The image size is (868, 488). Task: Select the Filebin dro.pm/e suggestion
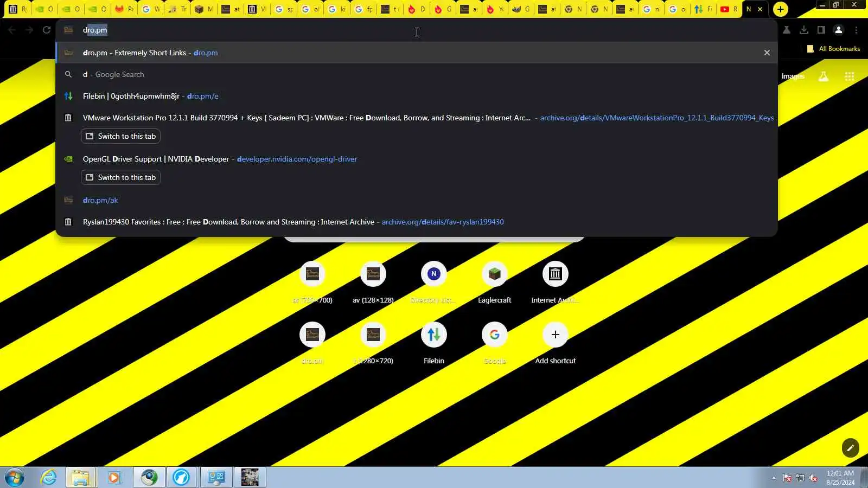pos(417,96)
